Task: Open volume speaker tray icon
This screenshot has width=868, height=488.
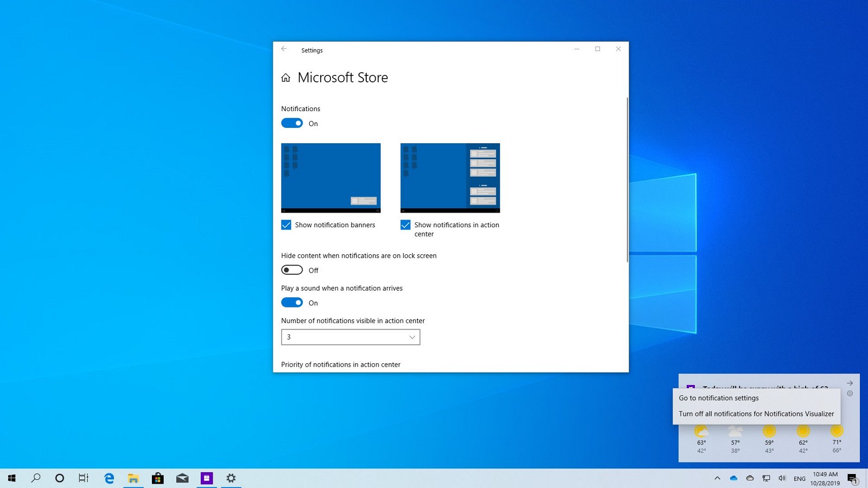Action: click(x=782, y=478)
